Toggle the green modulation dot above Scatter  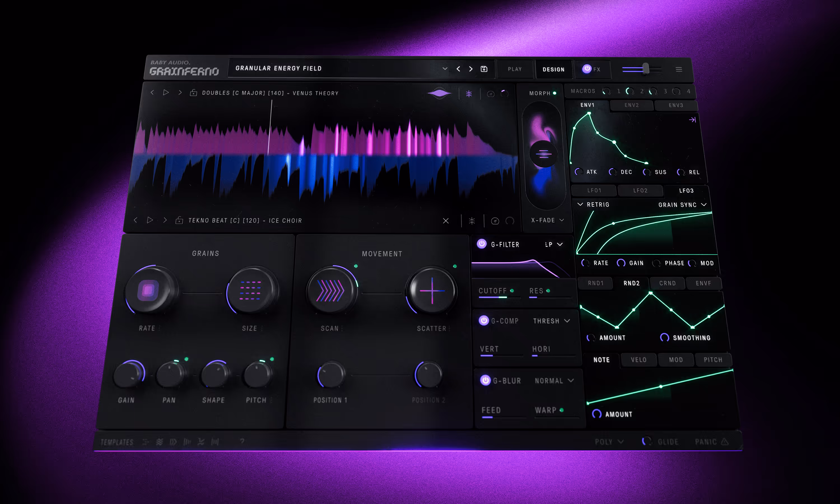[455, 266]
